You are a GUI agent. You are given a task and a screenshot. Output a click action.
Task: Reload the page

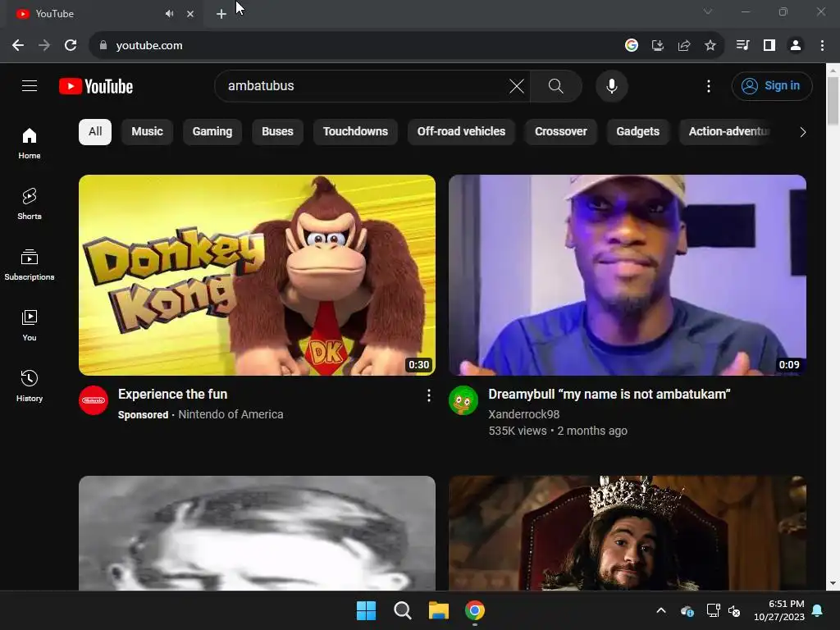[x=71, y=46]
